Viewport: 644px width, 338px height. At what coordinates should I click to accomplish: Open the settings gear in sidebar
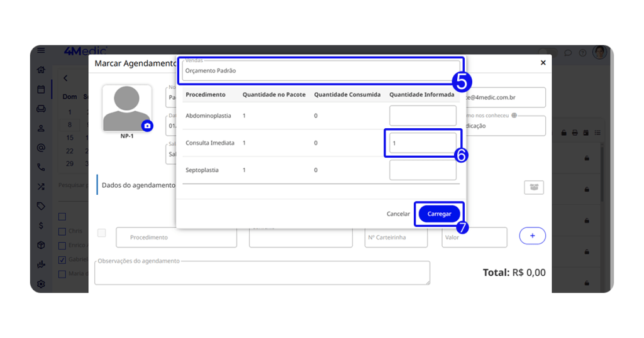click(x=41, y=284)
